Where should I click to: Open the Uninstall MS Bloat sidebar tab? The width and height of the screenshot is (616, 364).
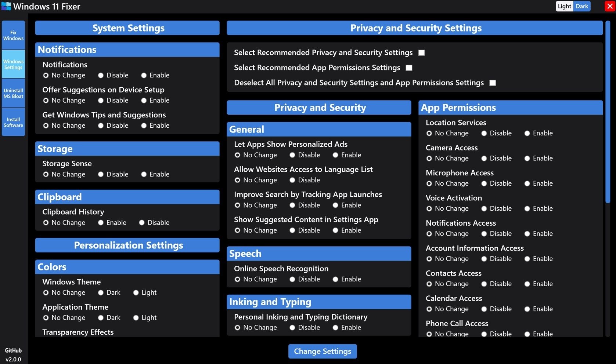click(13, 93)
